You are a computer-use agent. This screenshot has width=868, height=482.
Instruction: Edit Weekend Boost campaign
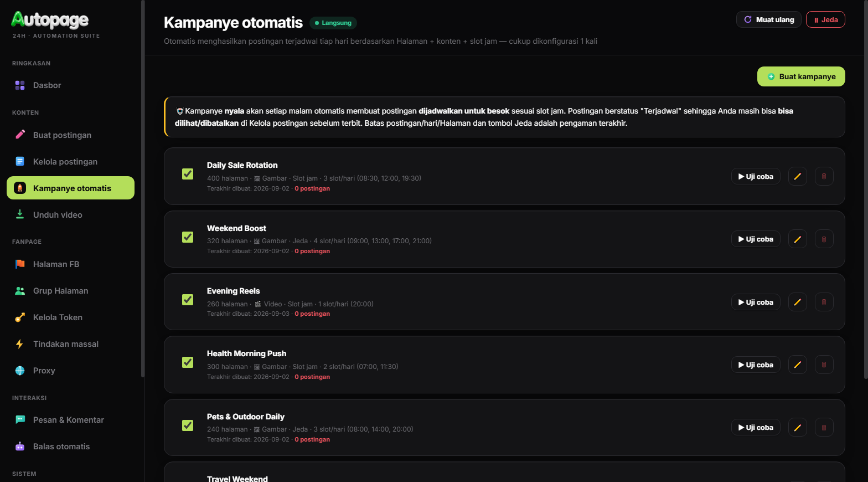click(x=797, y=239)
